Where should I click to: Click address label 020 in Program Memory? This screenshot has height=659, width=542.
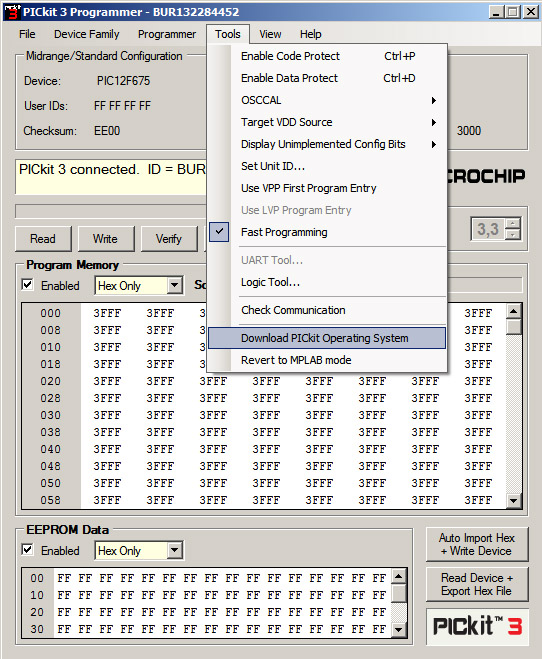(x=50, y=381)
